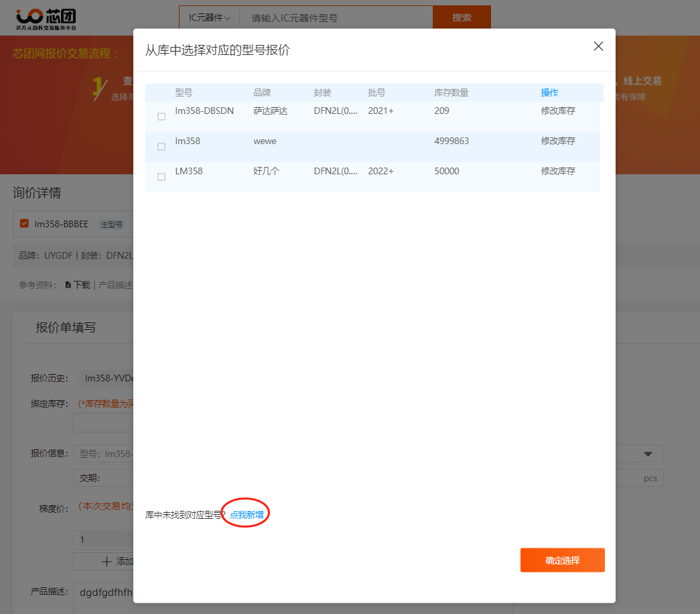Click the 库存数量 column header

coord(451,93)
